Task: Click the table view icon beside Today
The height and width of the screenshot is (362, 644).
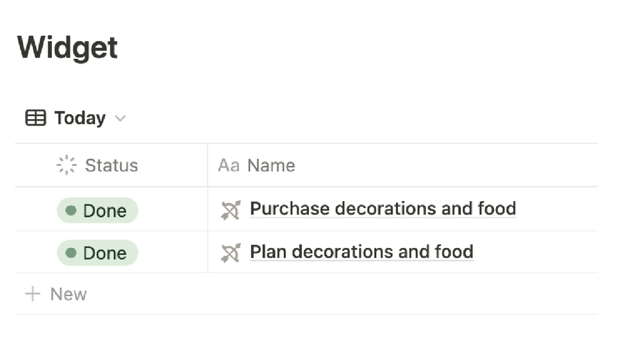Action: pos(35,118)
